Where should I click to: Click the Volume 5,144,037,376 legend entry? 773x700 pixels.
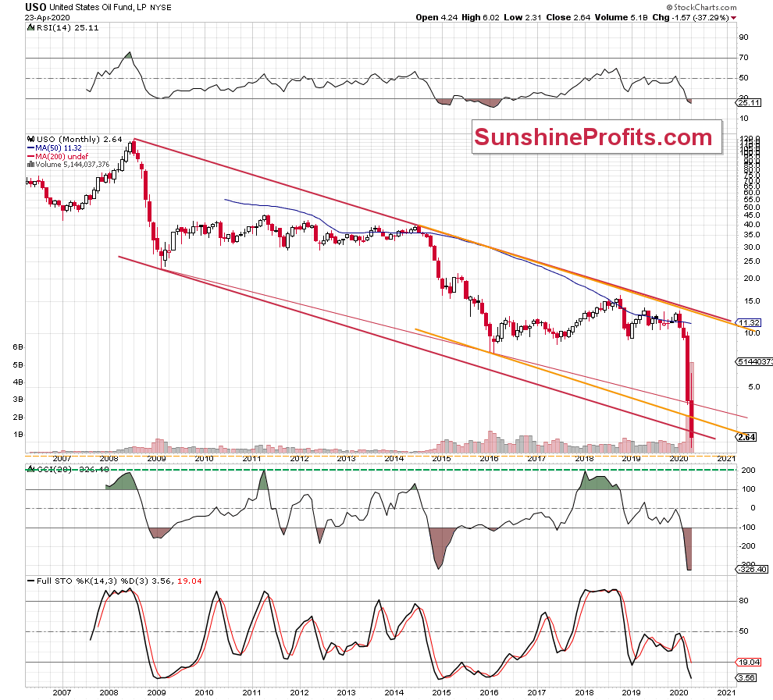(73, 165)
